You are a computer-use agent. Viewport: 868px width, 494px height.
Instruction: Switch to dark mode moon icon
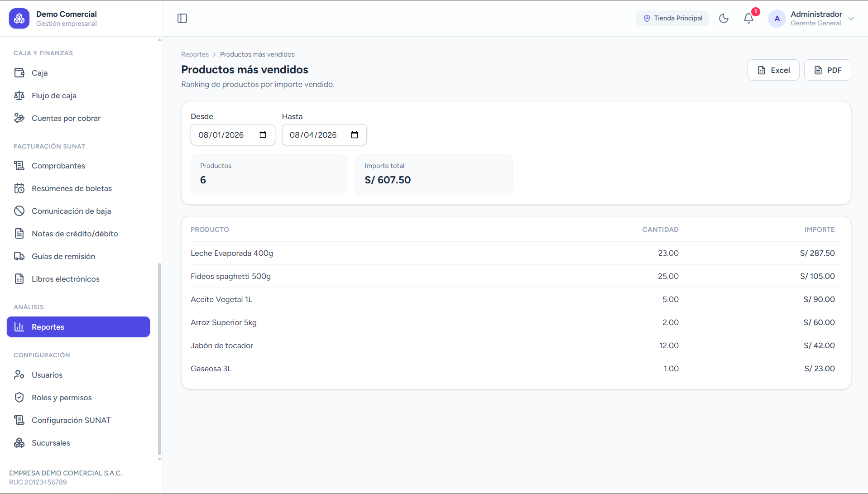pyautogui.click(x=724, y=19)
